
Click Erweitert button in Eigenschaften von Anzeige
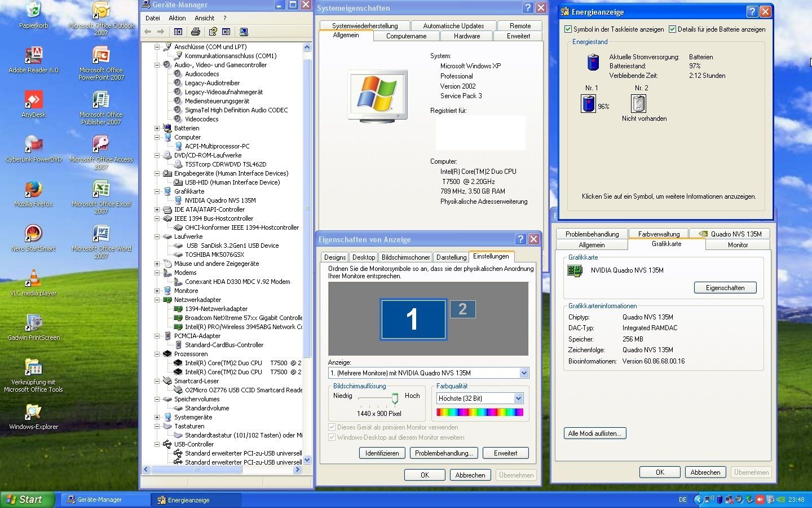click(505, 453)
